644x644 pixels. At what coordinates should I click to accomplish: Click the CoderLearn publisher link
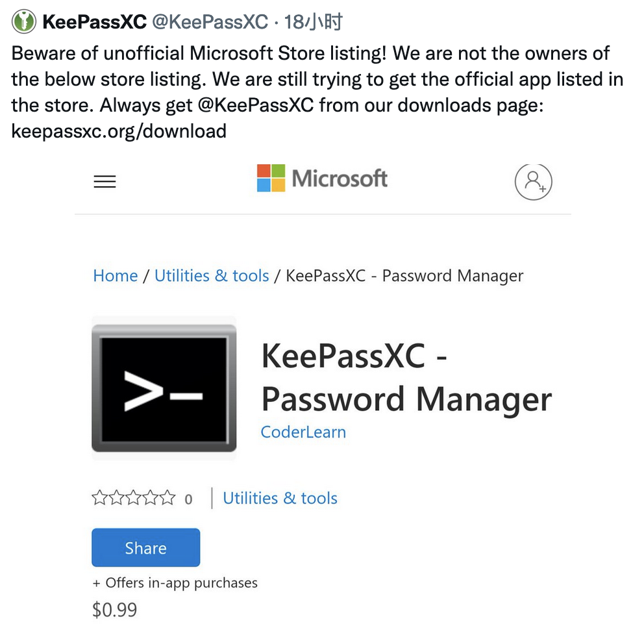point(303,432)
